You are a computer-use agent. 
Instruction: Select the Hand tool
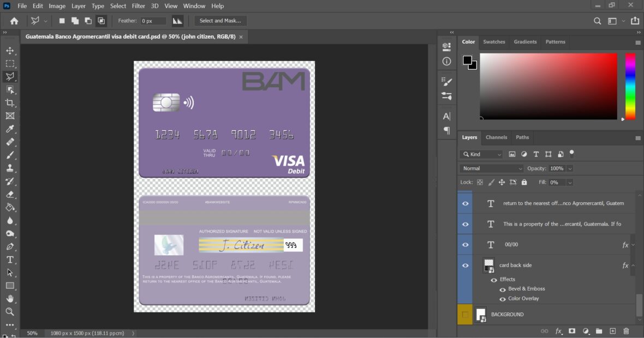pos(10,299)
